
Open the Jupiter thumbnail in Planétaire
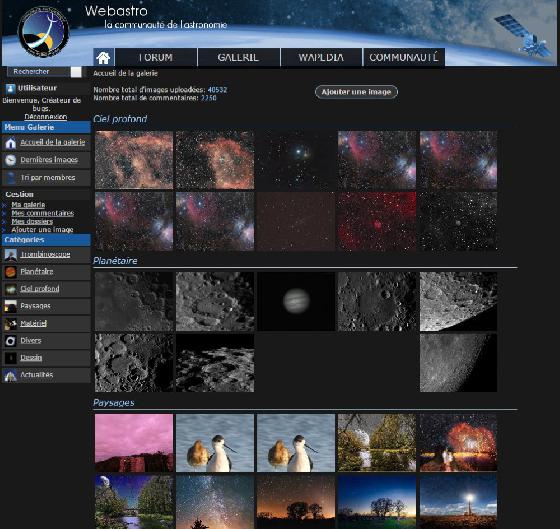point(296,301)
